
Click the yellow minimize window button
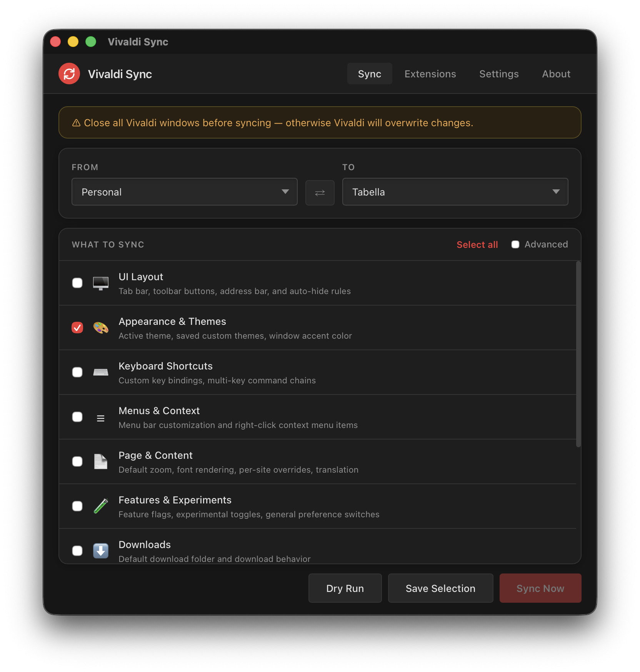[x=73, y=42]
